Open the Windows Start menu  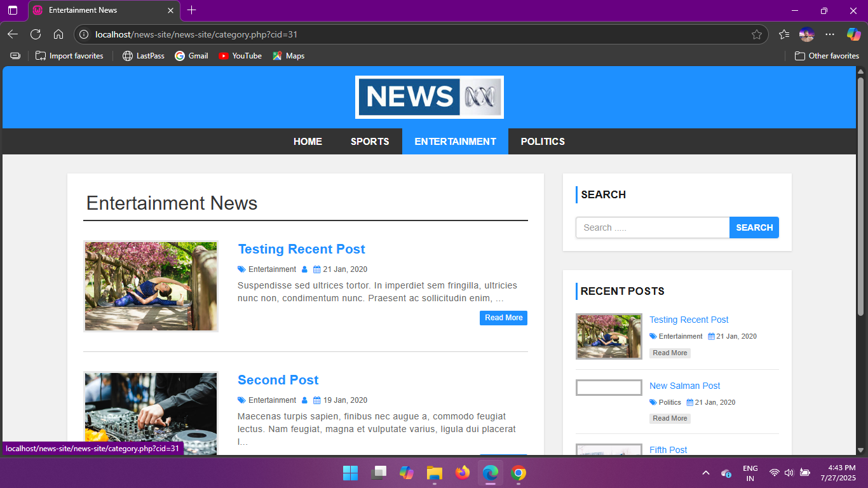pyautogui.click(x=350, y=473)
